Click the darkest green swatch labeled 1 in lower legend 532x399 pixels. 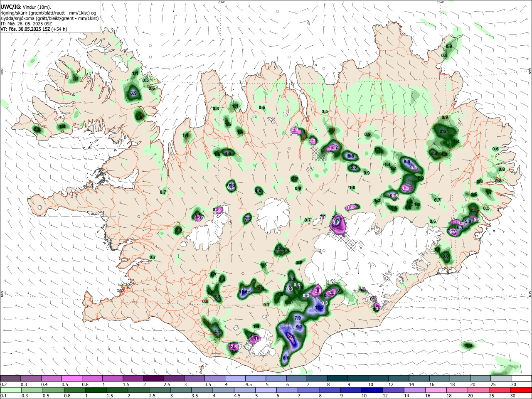point(96,390)
